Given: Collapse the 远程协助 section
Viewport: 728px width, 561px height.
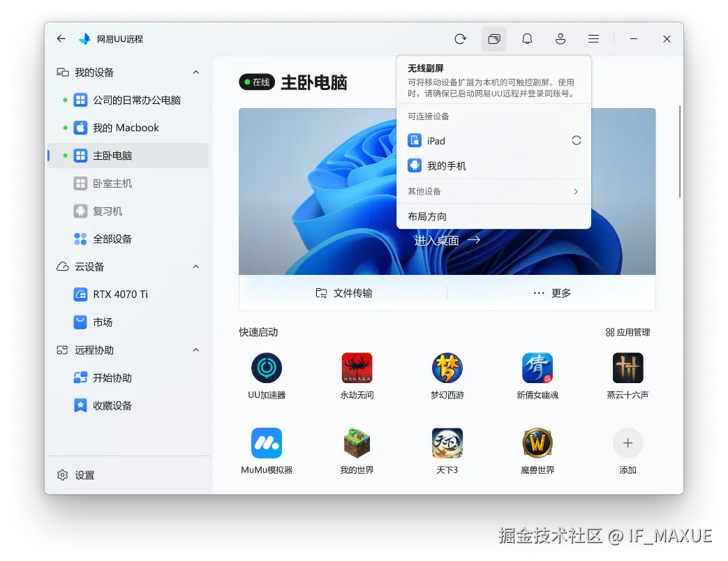Looking at the screenshot, I should 196,350.
